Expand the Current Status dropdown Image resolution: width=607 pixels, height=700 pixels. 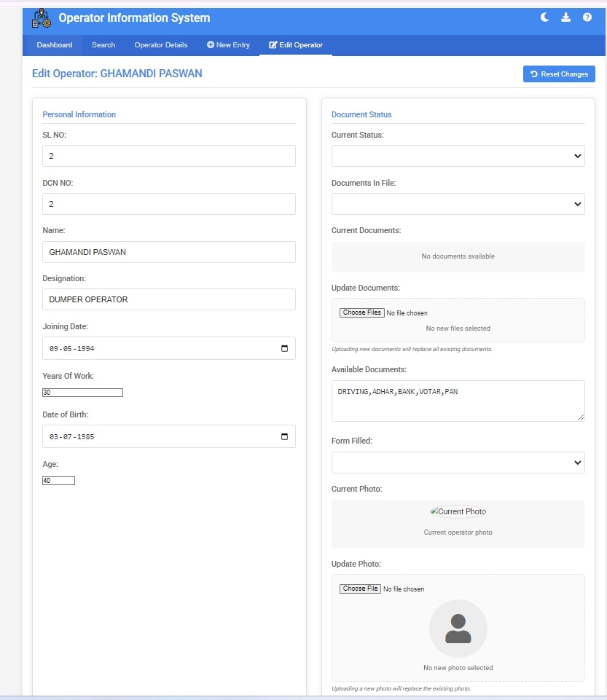tap(458, 156)
